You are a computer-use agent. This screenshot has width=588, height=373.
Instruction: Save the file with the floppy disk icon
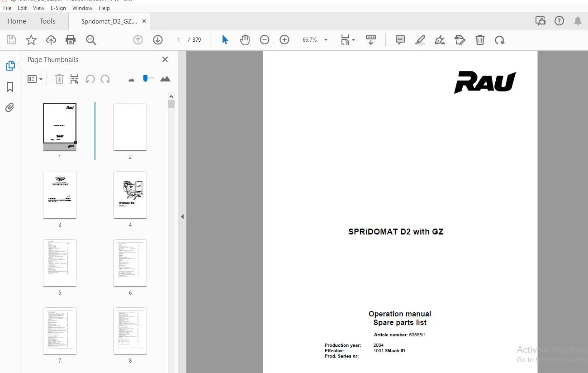coord(11,40)
